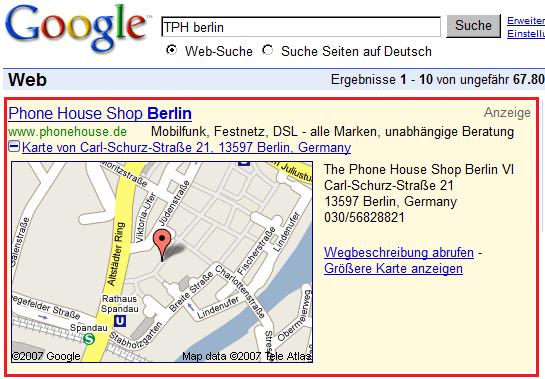Open the Erweiterte search link

526,21
